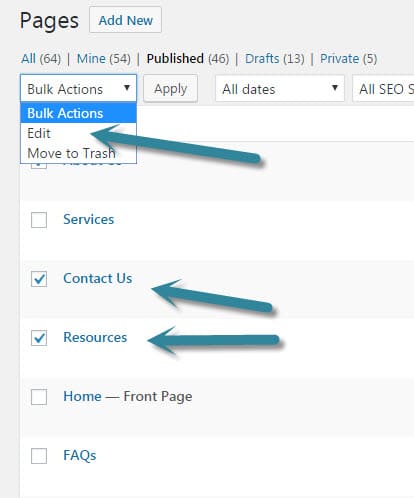Filter pages by Mine (54)
The height and width of the screenshot is (498, 414).
coord(104,59)
